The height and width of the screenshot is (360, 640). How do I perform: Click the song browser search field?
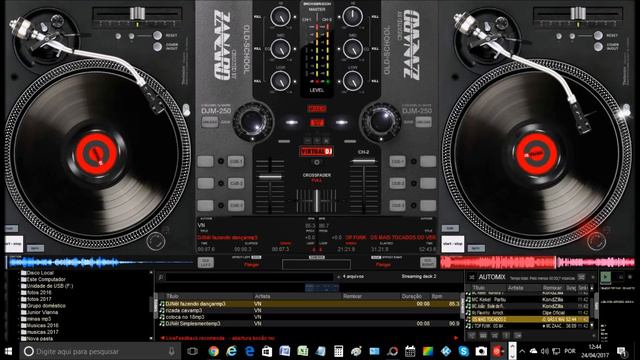pyautogui.click(x=249, y=277)
